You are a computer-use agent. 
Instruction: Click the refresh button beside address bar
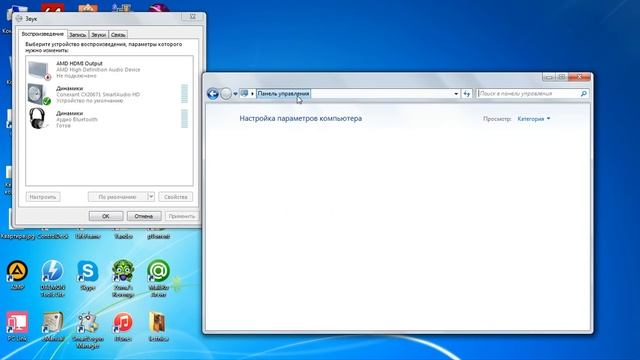pyautogui.click(x=467, y=94)
